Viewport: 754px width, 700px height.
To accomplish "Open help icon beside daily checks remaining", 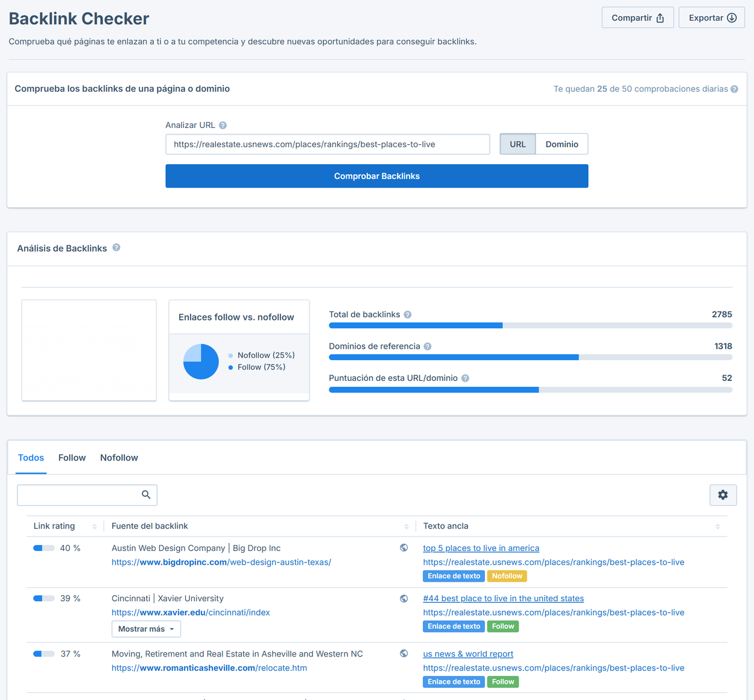I will [734, 89].
